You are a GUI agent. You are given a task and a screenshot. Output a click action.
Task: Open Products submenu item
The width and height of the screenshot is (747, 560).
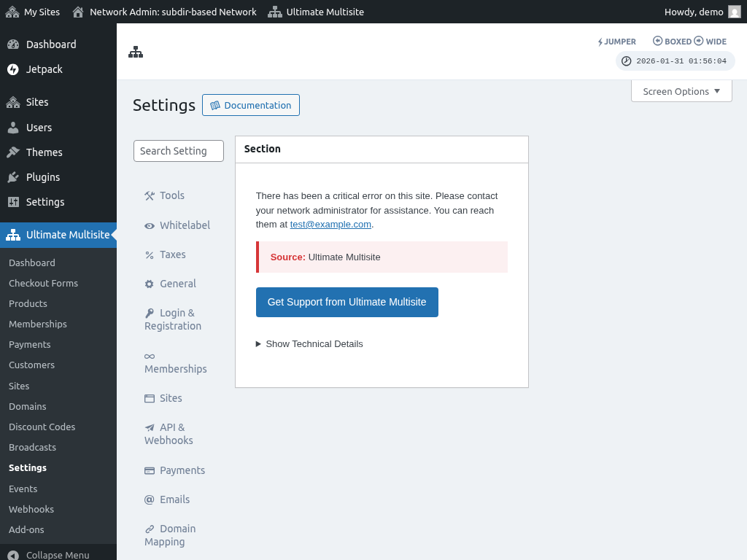point(28,304)
